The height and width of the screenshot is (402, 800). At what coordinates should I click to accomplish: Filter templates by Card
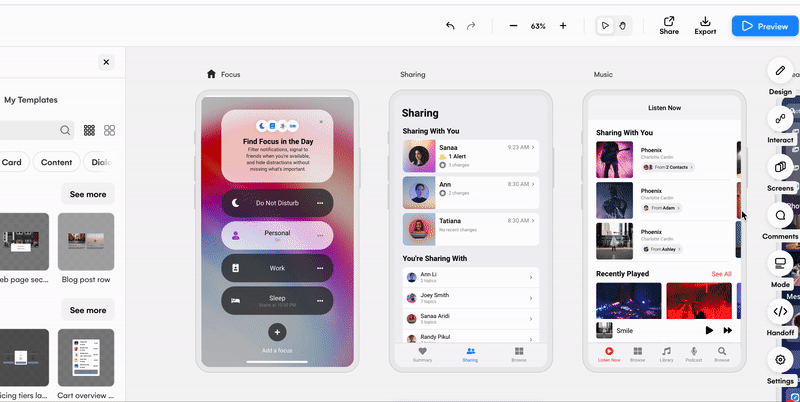coord(11,162)
